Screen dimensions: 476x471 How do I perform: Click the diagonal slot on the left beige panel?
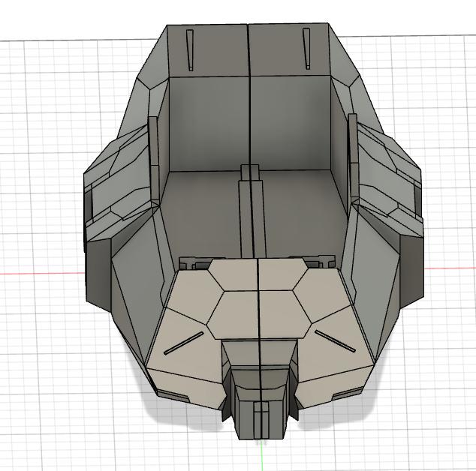(x=184, y=343)
